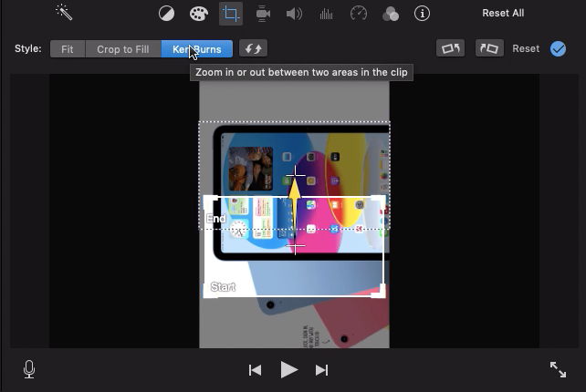Select the video stabilization camera icon
586x392 pixels.
[263, 14]
